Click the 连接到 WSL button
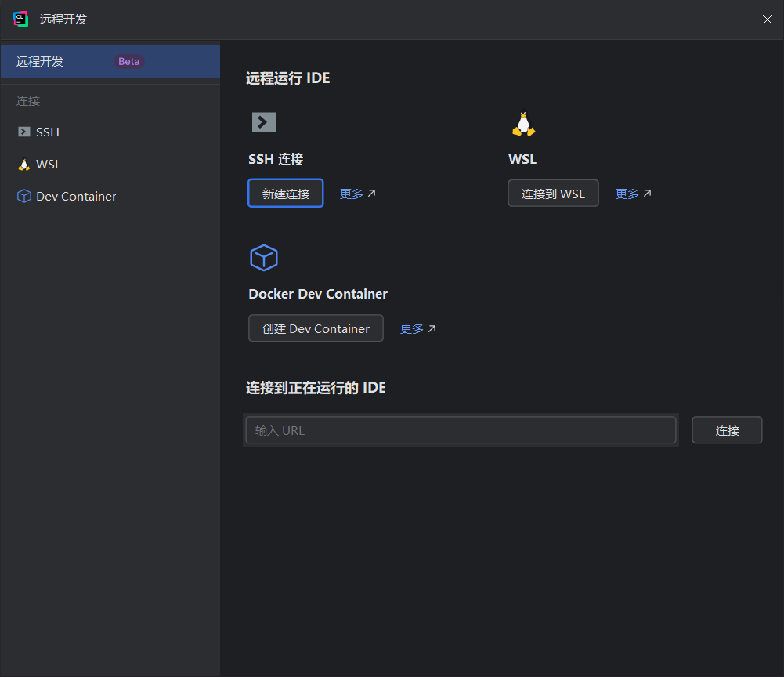 tap(553, 193)
